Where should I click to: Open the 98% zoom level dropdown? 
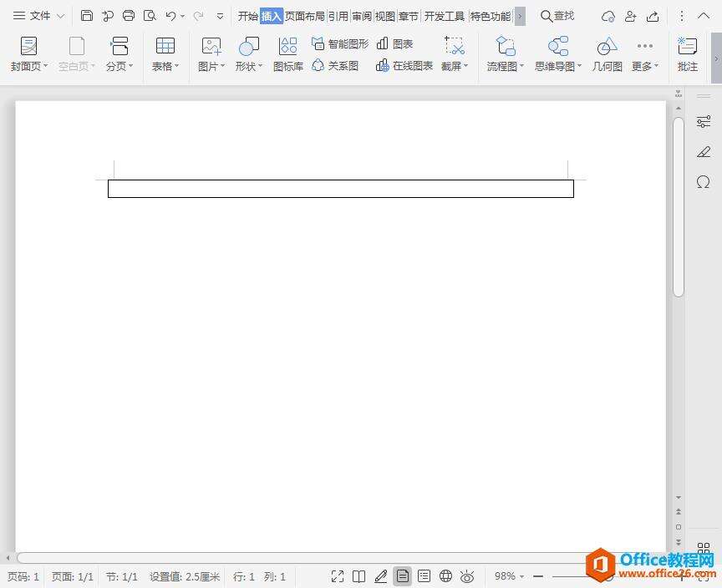click(509, 576)
